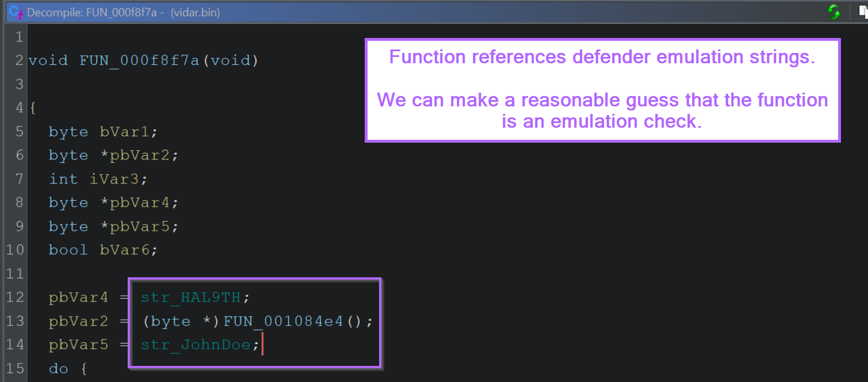The width and height of the screenshot is (868, 382).
Task: Click the Decompile panel Cf icon
Action: [15, 12]
